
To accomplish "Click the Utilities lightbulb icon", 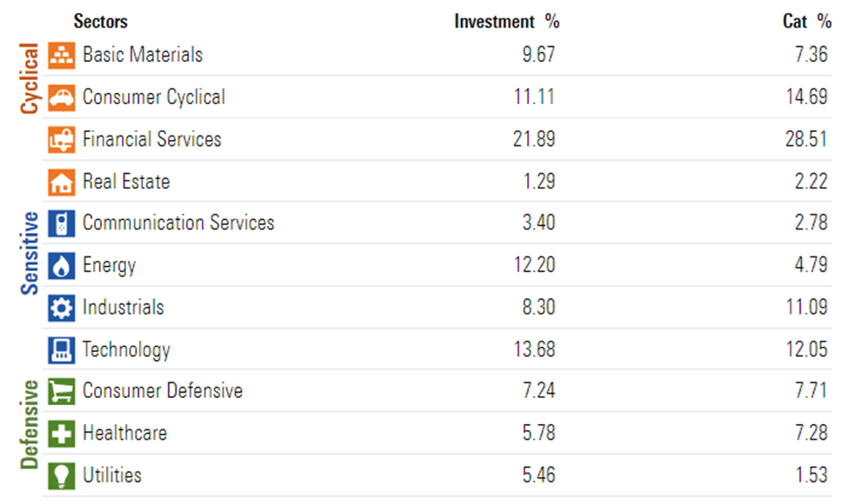I will point(61,475).
